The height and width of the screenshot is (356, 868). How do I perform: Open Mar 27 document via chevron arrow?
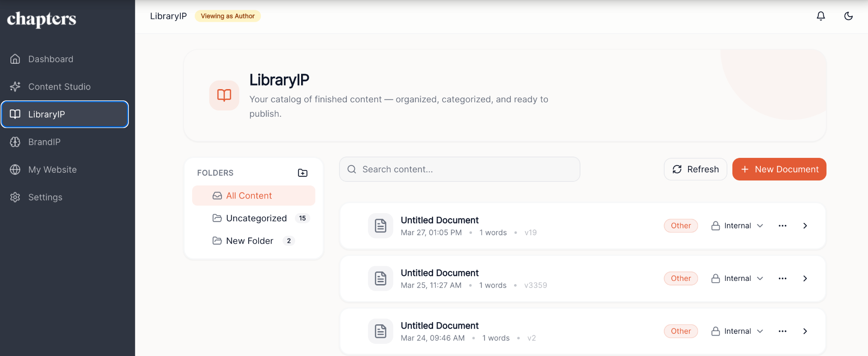805,225
